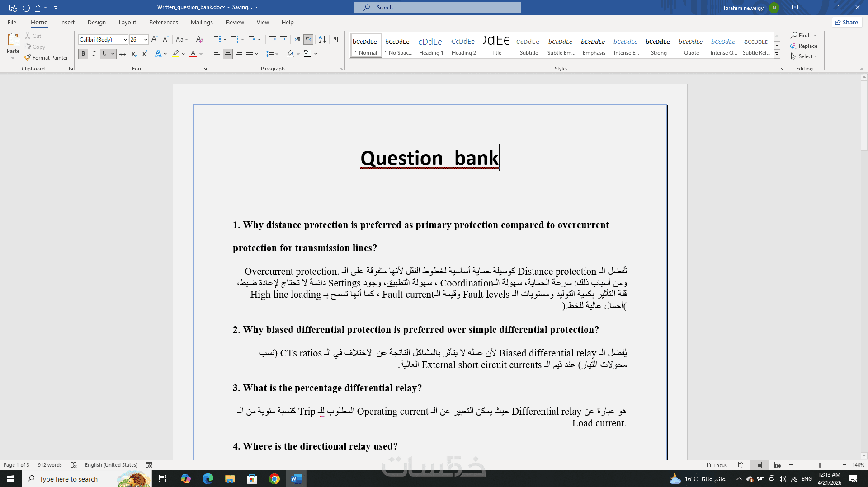This screenshot has width=868, height=487.
Task: Apply the Title style
Action: [x=496, y=45]
